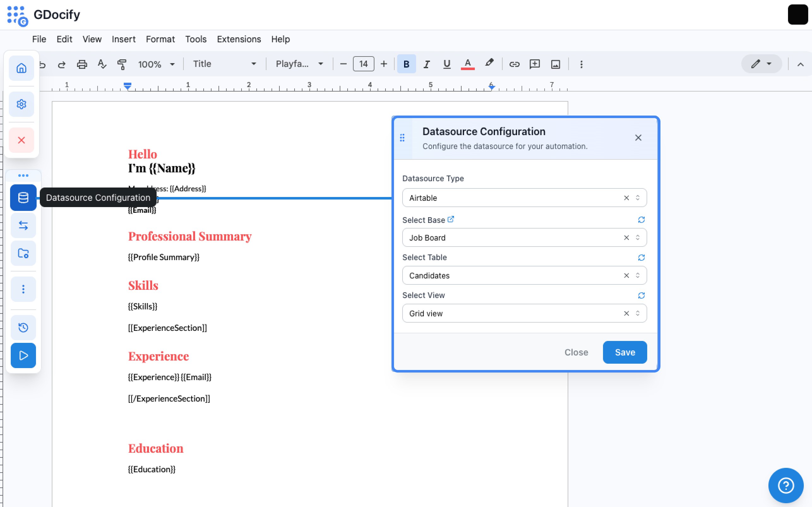Open external link next to Select Base
This screenshot has height=507, width=812.
coord(451,219)
